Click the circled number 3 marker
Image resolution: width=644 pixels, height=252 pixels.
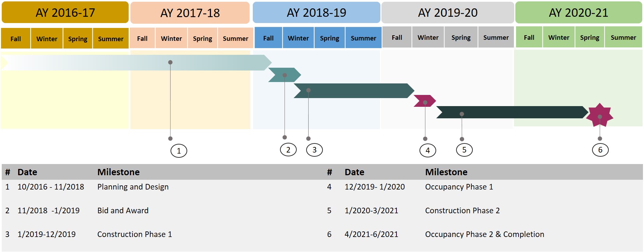[x=314, y=150]
